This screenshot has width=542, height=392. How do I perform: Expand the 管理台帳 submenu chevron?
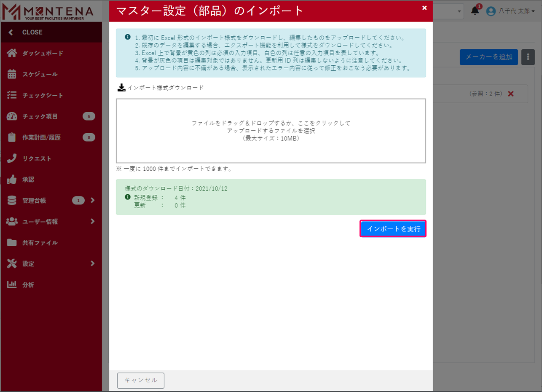coord(93,201)
